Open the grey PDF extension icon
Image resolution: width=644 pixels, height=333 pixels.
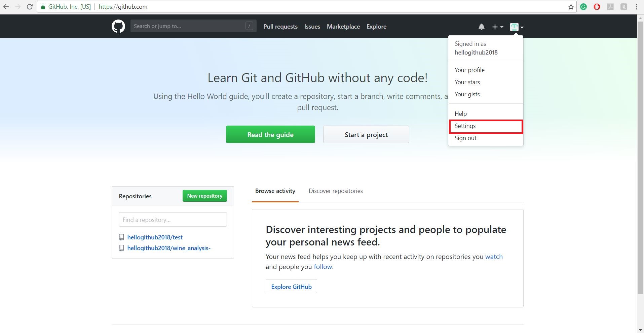pos(610,7)
